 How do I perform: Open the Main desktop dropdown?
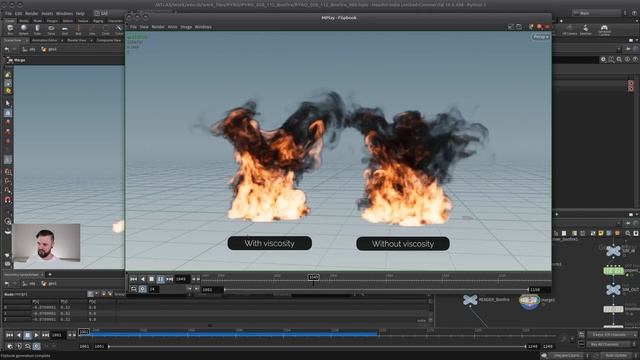coord(596,13)
